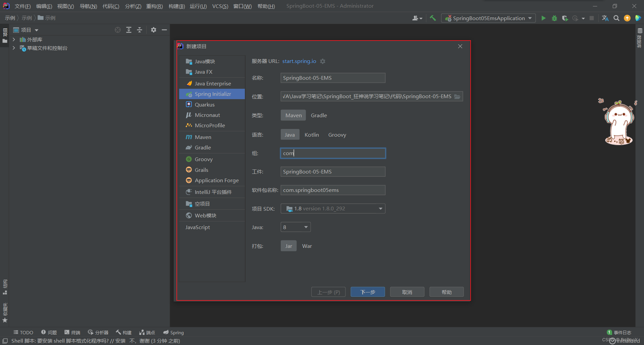Collapse all in project panel
644x345 pixels.
click(x=140, y=30)
